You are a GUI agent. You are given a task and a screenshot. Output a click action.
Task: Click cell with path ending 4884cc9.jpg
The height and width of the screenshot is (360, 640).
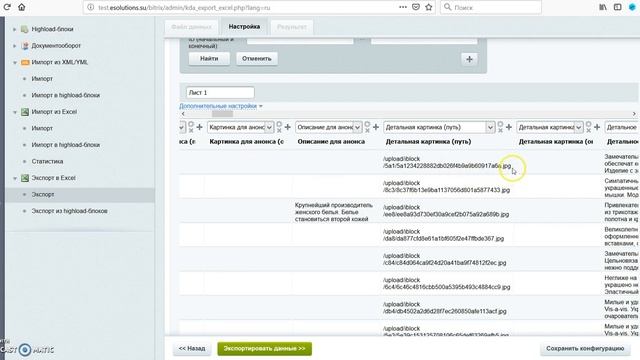[446, 284]
